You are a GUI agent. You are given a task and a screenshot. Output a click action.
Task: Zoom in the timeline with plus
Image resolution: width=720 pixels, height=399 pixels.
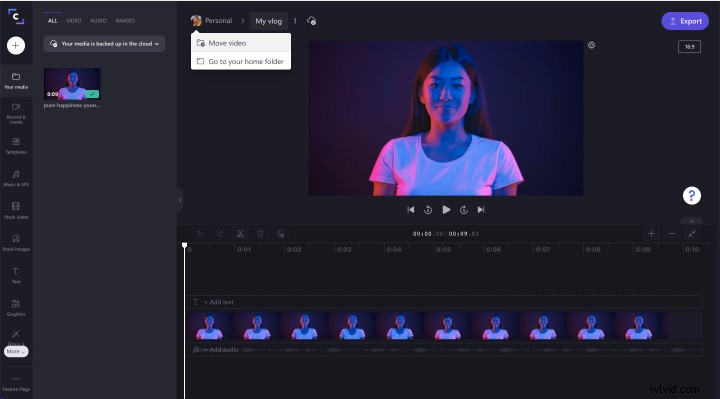[651, 234]
